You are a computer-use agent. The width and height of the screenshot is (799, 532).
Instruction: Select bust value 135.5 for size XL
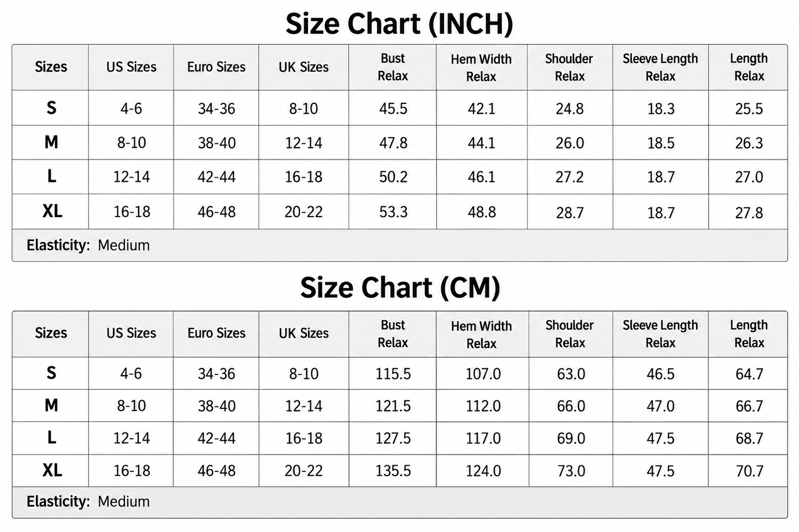[x=393, y=471]
